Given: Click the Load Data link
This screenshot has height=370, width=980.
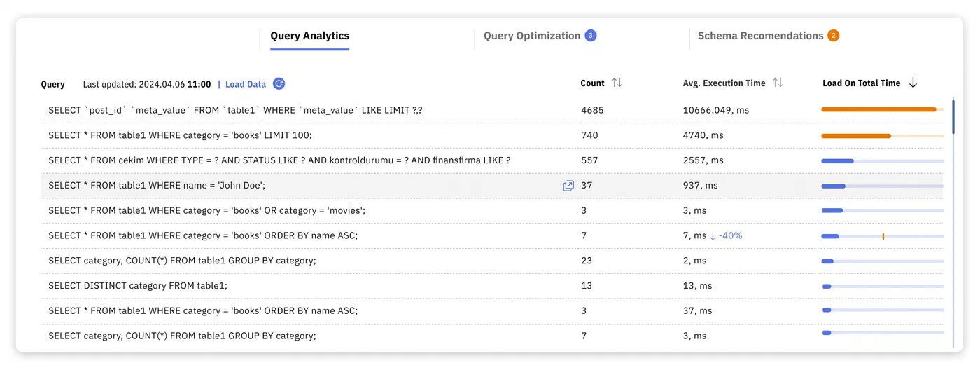Looking at the screenshot, I should (246, 84).
